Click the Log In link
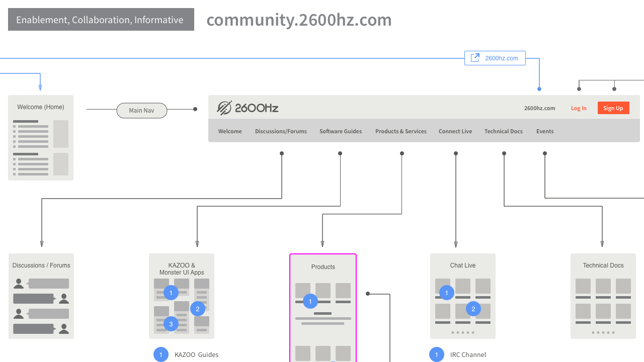The height and width of the screenshot is (362, 644). pyautogui.click(x=579, y=108)
